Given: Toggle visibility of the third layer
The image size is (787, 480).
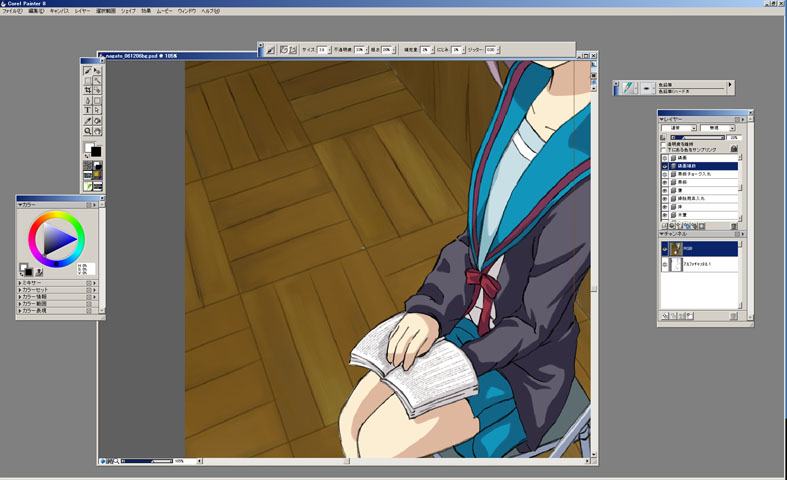Looking at the screenshot, I should click(665, 174).
